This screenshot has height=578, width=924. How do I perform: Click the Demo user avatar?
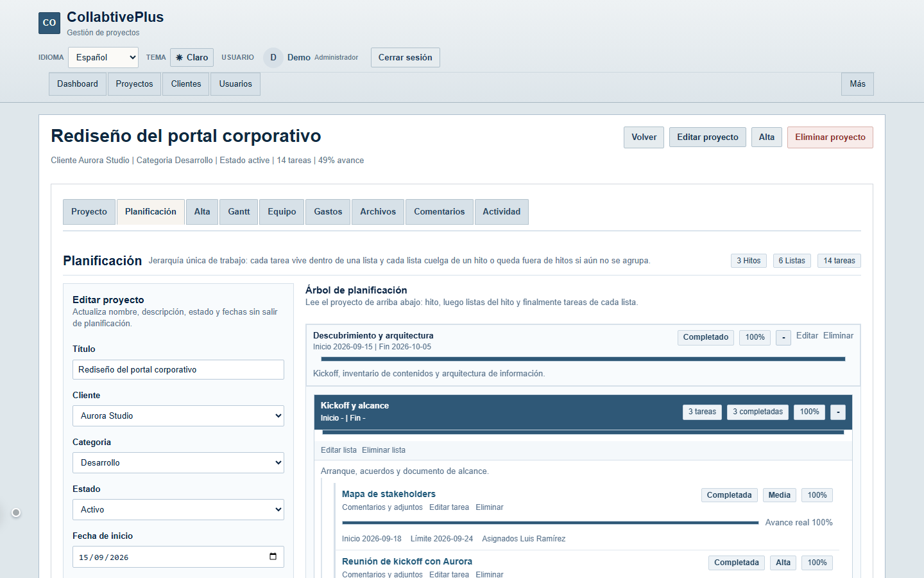click(273, 57)
